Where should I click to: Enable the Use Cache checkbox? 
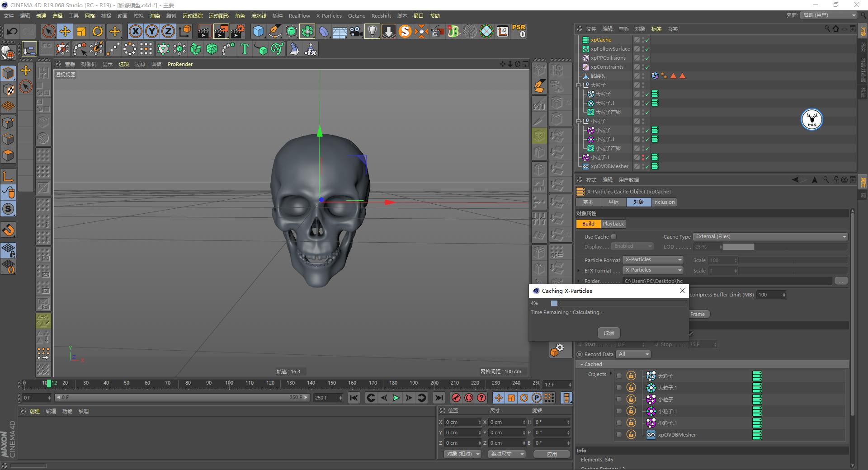click(613, 236)
